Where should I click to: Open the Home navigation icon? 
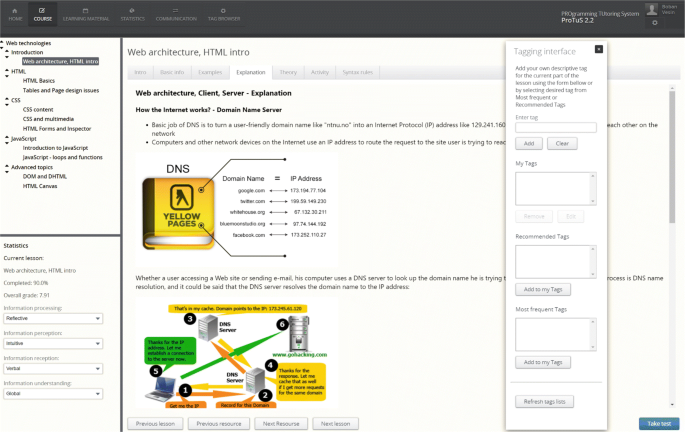tap(15, 13)
